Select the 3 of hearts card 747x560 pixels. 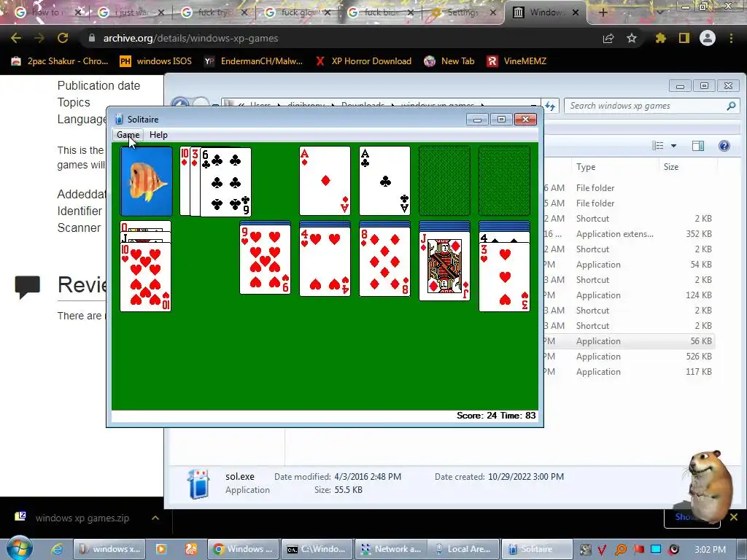(x=504, y=276)
